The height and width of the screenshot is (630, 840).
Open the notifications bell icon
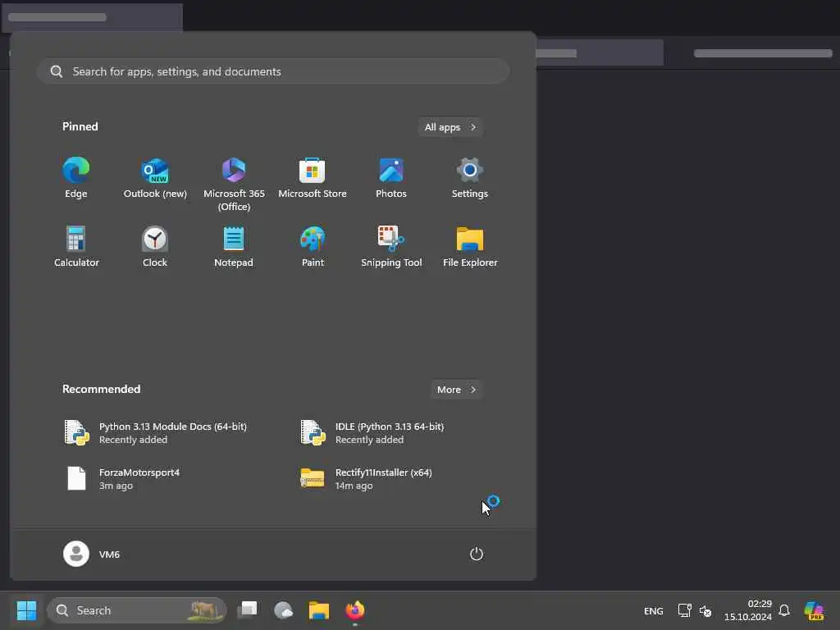click(784, 610)
